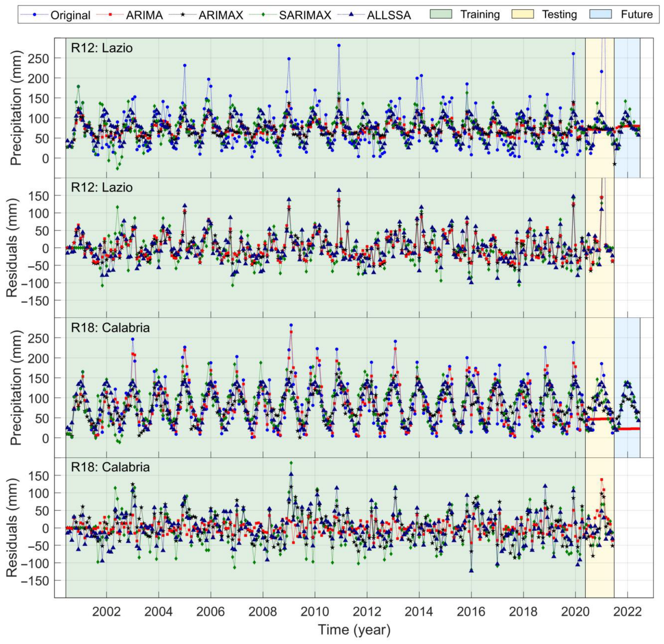664x644 pixels.
Task: Click the SARIMAX green diamond legend marker
Action: (x=263, y=15)
